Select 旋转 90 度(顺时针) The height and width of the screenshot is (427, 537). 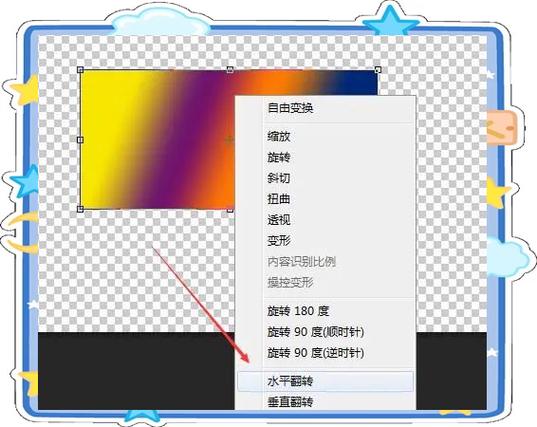point(325,332)
